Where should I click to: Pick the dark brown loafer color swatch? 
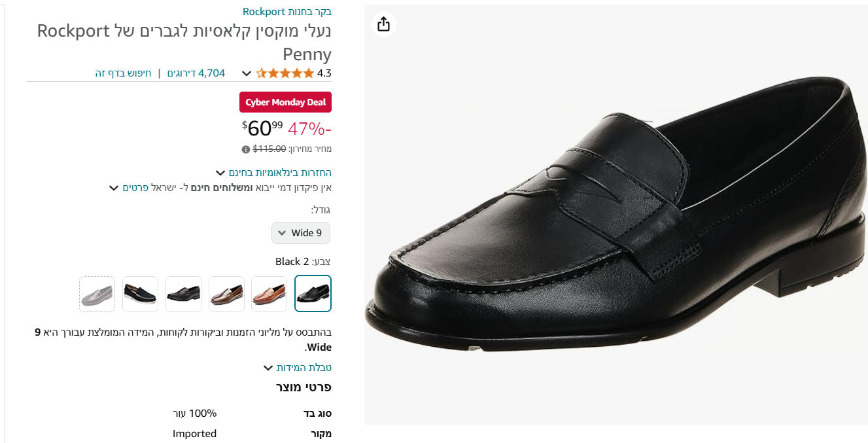[x=226, y=294]
